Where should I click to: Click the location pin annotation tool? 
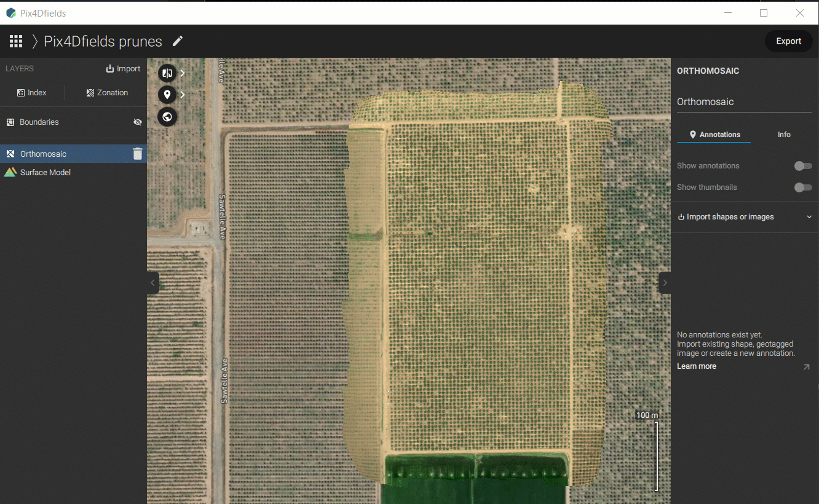pyautogui.click(x=167, y=95)
